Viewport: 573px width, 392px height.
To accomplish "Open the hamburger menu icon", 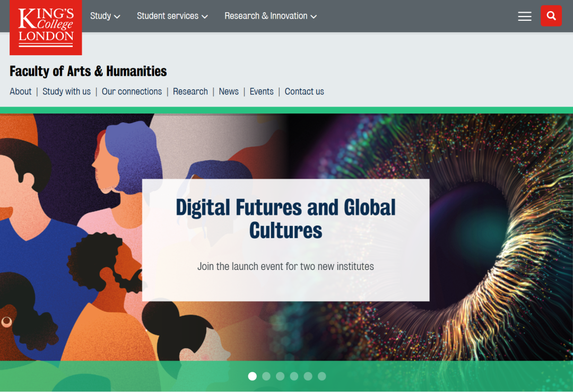I will (x=524, y=16).
